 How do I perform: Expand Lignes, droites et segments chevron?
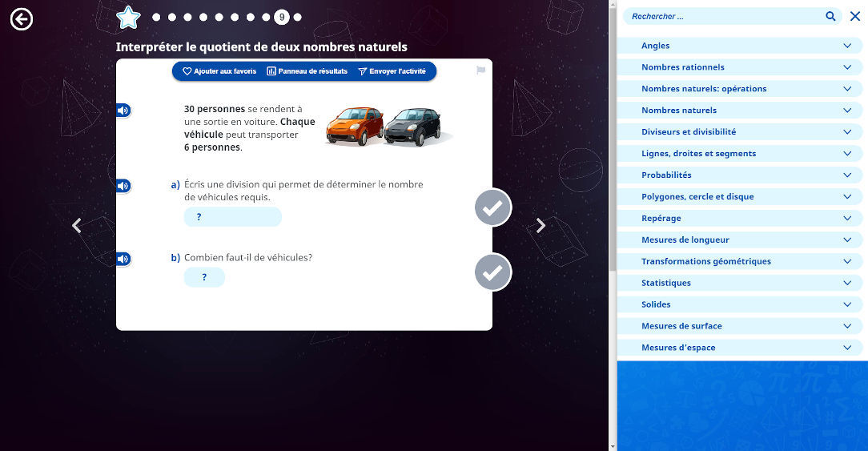[847, 154]
